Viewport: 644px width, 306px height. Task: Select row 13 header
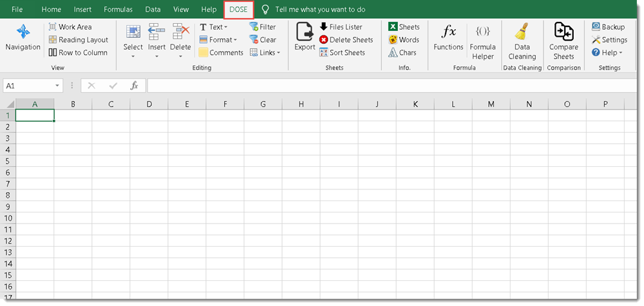pyautogui.click(x=9, y=252)
